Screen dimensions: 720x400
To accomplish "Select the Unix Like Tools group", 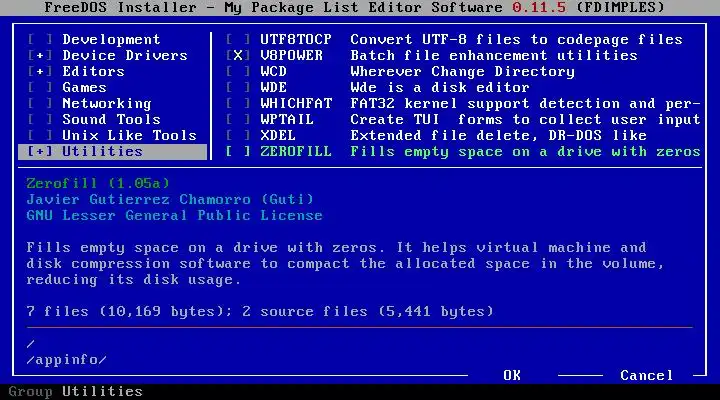I will tap(129, 135).
